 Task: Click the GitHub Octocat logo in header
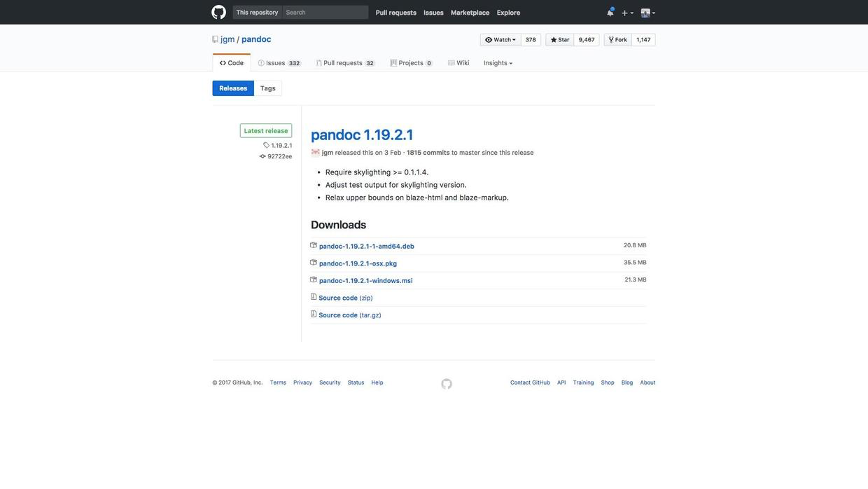coord(219,13)
